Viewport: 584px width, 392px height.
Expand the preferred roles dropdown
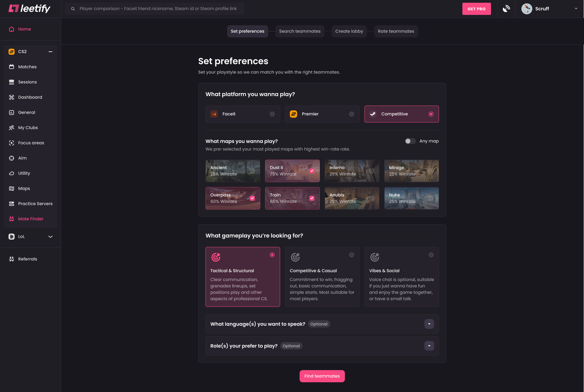(429, 346)
